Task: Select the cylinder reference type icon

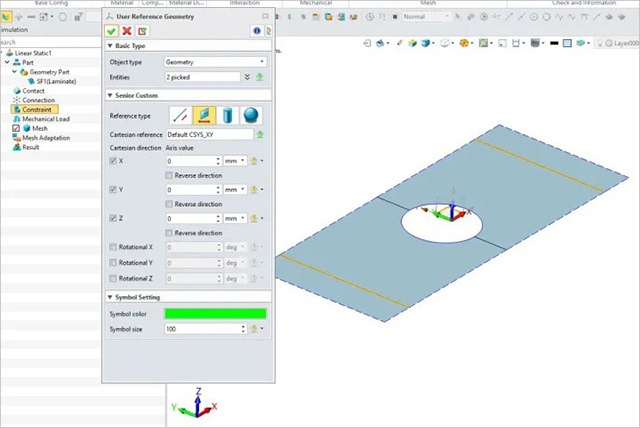Action: click(x=228, y=116)
